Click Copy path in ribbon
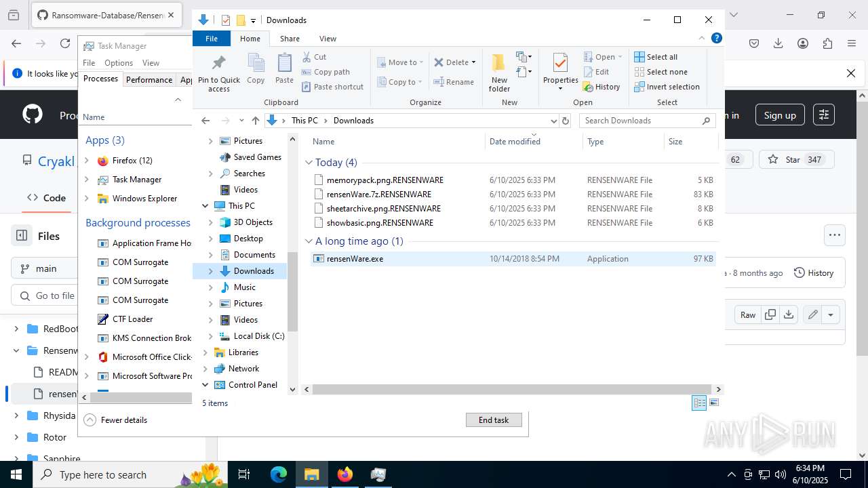 point(325,72)
